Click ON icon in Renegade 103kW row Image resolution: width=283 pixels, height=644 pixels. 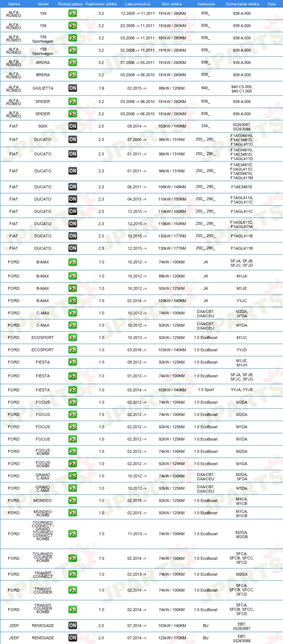point(73,626)
